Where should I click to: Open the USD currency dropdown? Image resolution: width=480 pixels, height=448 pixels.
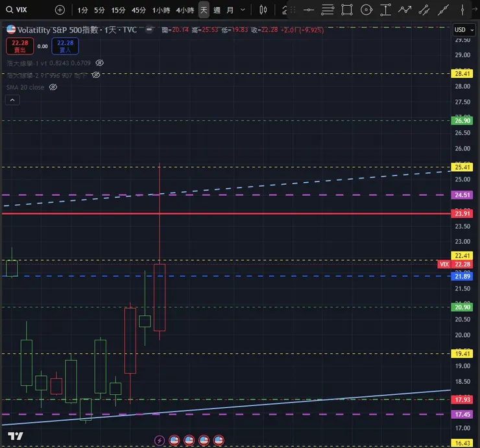click(x=464, y=30)
